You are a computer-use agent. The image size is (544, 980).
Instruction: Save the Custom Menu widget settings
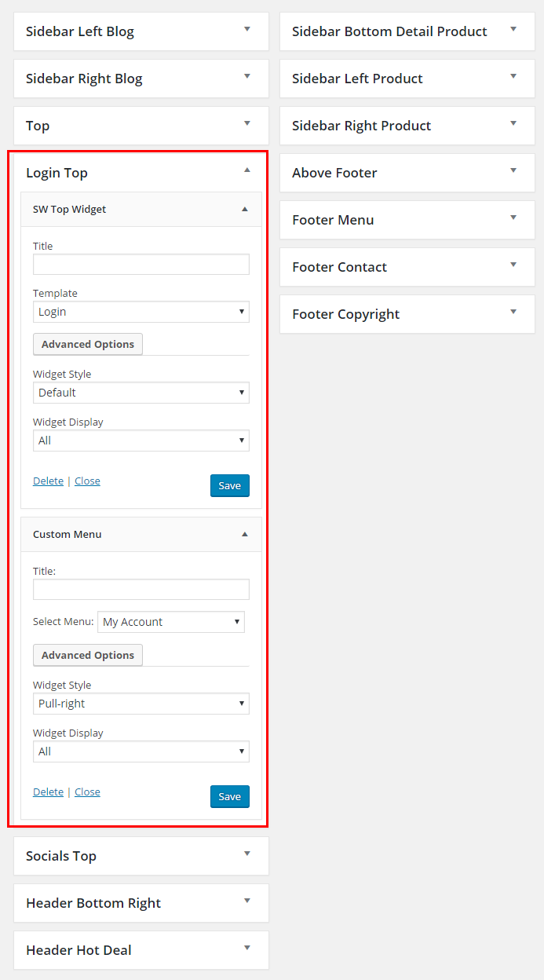tap(229, 797)
